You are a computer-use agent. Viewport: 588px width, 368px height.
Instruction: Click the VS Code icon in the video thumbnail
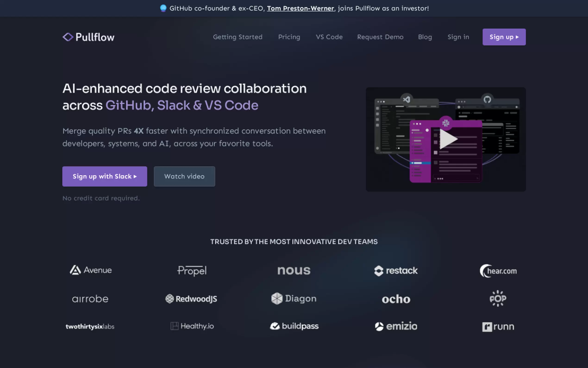click(407, 100)
